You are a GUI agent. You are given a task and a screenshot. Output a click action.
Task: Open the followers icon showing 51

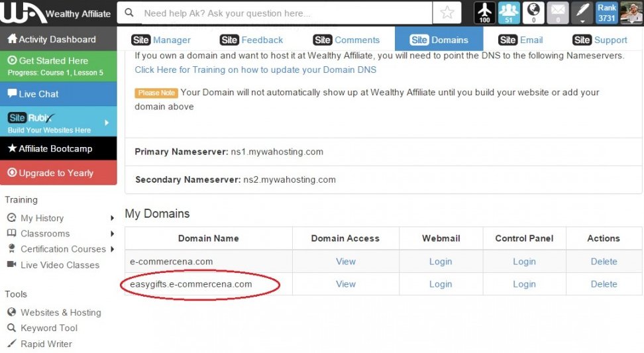(x=509, y=13)
